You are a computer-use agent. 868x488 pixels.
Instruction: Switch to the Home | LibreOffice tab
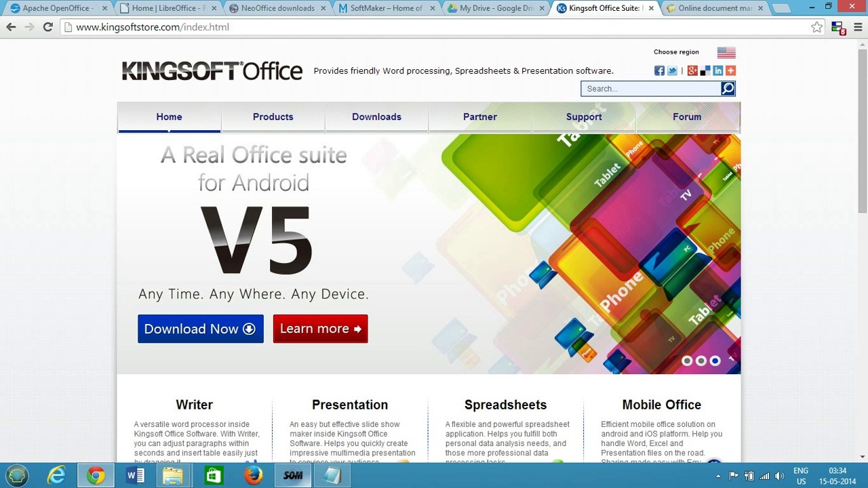click(x=166, y=8)
